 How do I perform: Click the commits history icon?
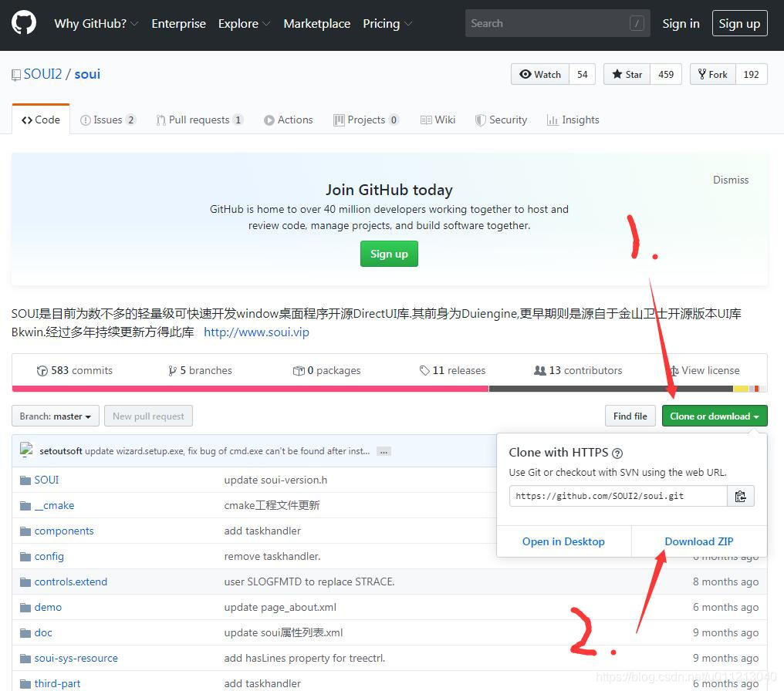tap(42, 370)
